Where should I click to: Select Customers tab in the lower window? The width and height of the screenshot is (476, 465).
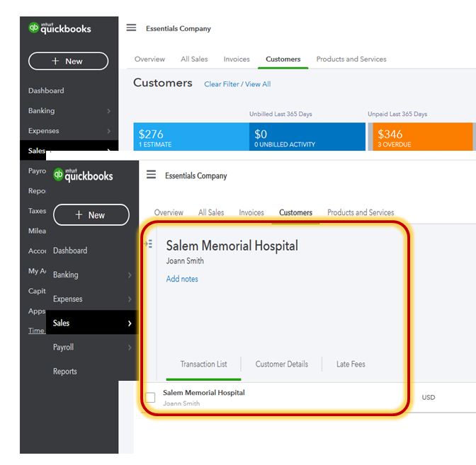(295, 212)
